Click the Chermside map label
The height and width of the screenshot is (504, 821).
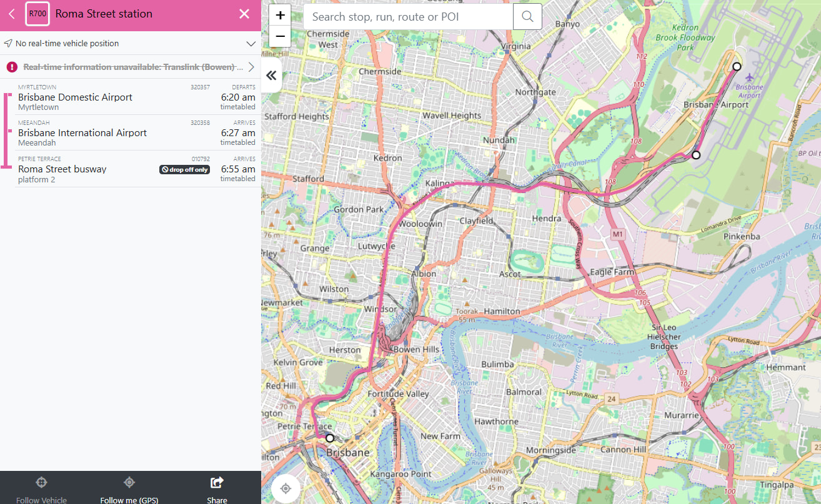[380, 71]
